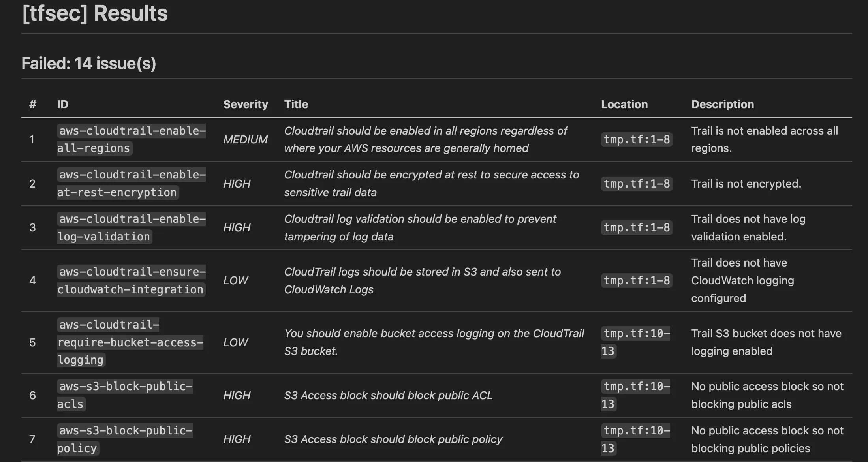
Task: Click title 'Cloudtrail should be encrypted at rest'
Action: [x=432, y=184]
